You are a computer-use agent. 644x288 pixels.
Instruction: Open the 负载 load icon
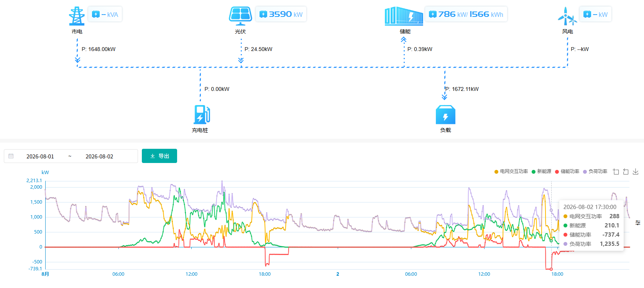click(x=445, y=115)
